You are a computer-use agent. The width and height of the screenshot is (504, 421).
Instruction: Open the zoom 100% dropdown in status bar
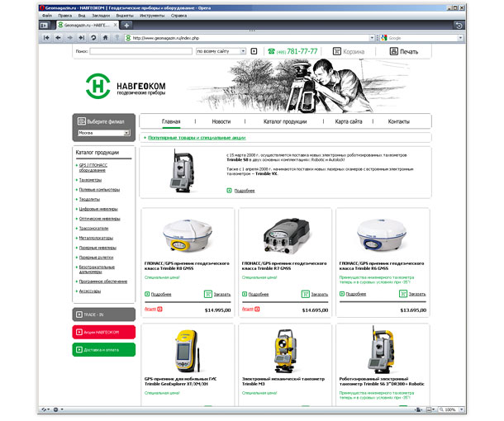pos(462,409)
